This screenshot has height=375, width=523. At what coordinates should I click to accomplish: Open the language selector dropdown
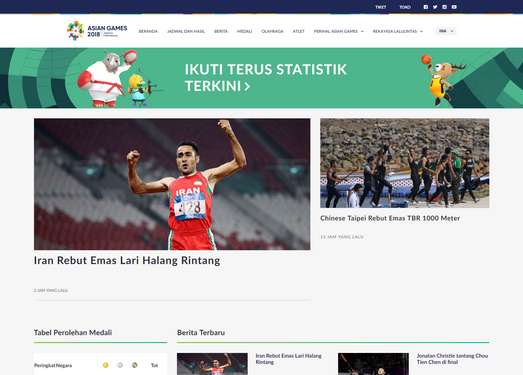446,31
